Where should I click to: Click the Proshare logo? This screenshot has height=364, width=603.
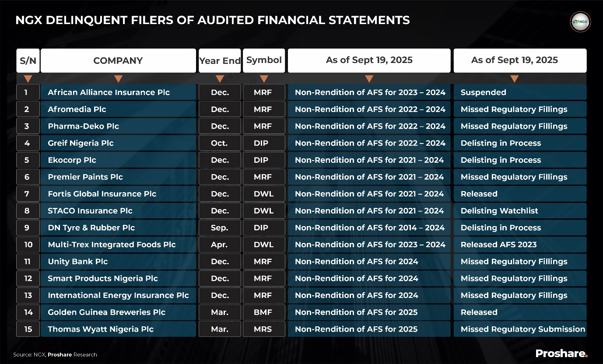[x=561, y=353]
